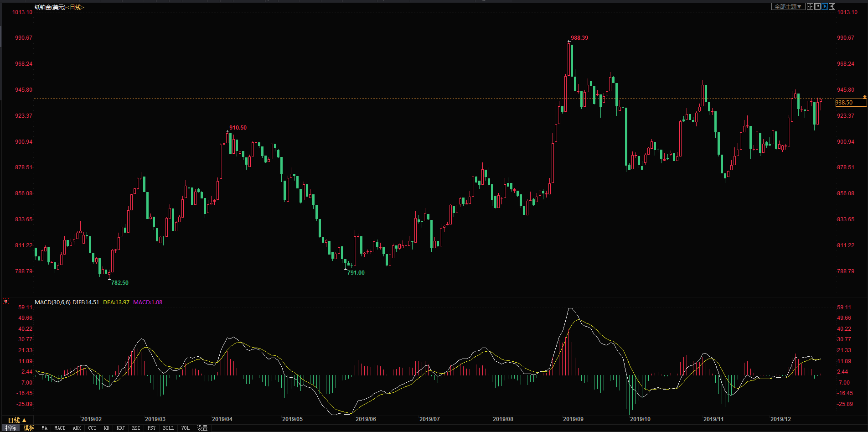Select the MACD indicator in bottom bar

click(x=60, y=428)
